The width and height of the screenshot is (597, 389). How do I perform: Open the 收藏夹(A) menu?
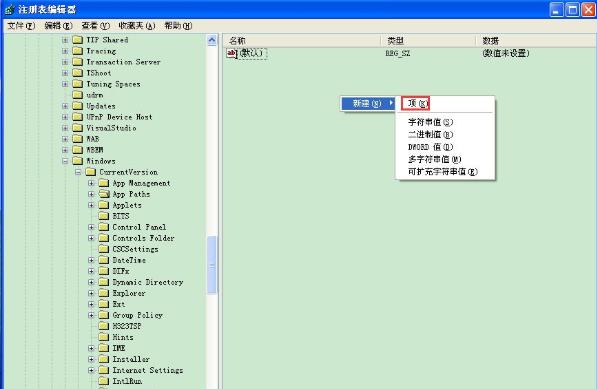tap(136, 26)
